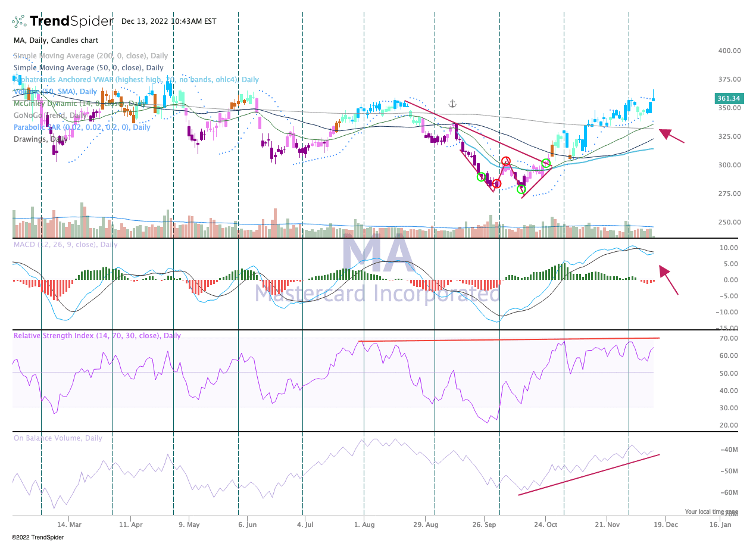This screenshot has height=543, width=756.
Task: Click the Alphatrends Anchored VWAP legend label
Action: [x=136, y=80]
